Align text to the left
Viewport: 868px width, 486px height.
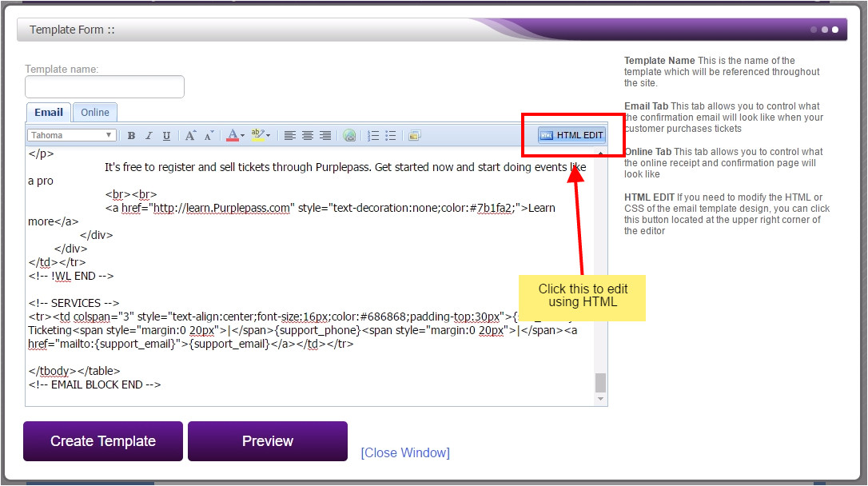click(x=290, y=136)
